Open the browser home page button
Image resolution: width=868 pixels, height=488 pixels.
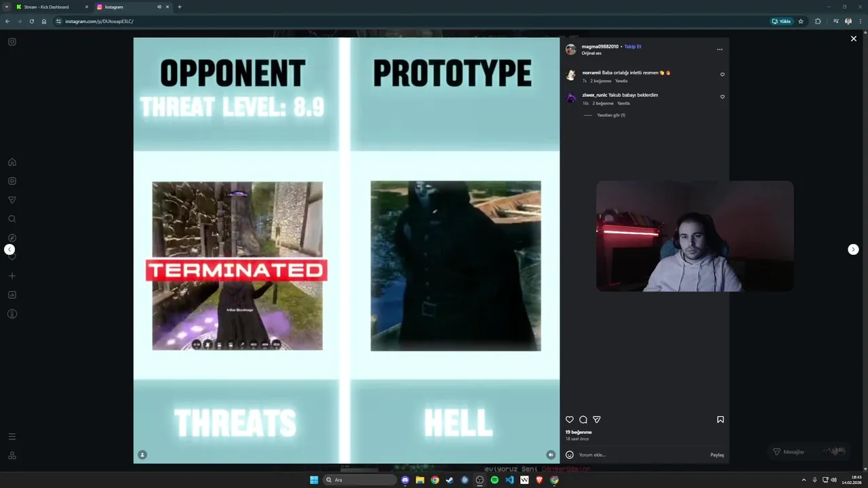(44, 21)
